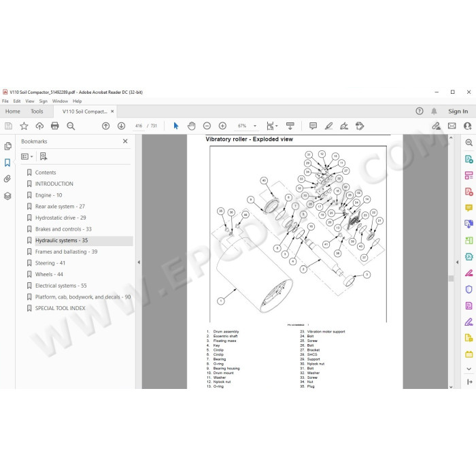The height and width of the screenshot is (476, 476).
Task: Go to previous page arrow
Action: [x=105, y=126]
